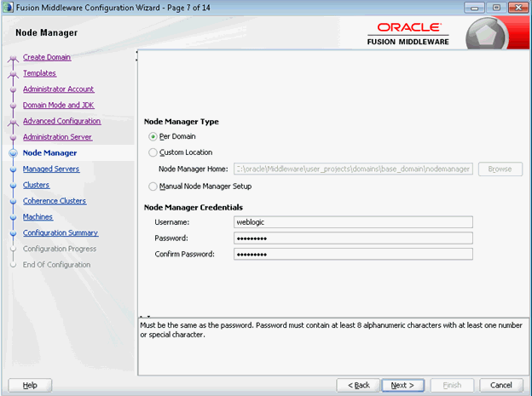Open the Help button
Viewport: 532px width, 396px height.
(x=30, y=385)
